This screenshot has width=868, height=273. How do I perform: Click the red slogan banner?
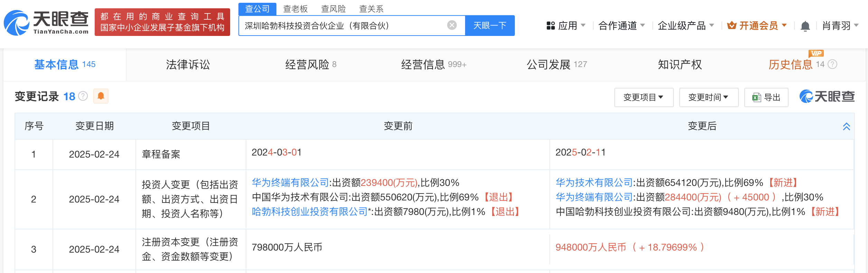point(162,22)
